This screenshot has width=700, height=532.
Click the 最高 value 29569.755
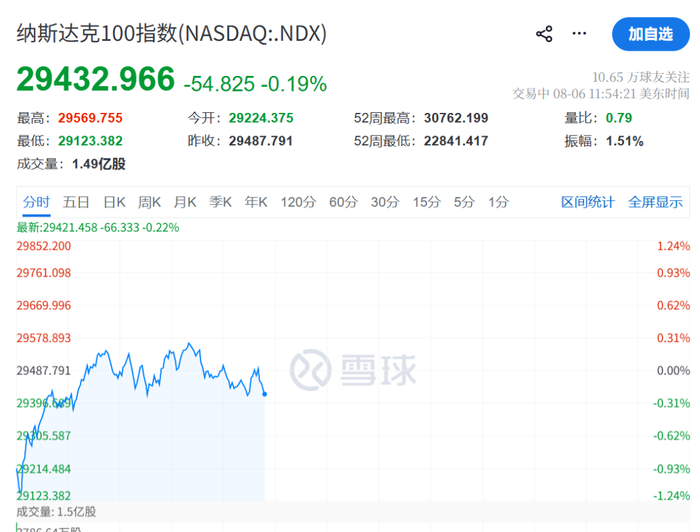pyautogui.click(x=90, y=118)
